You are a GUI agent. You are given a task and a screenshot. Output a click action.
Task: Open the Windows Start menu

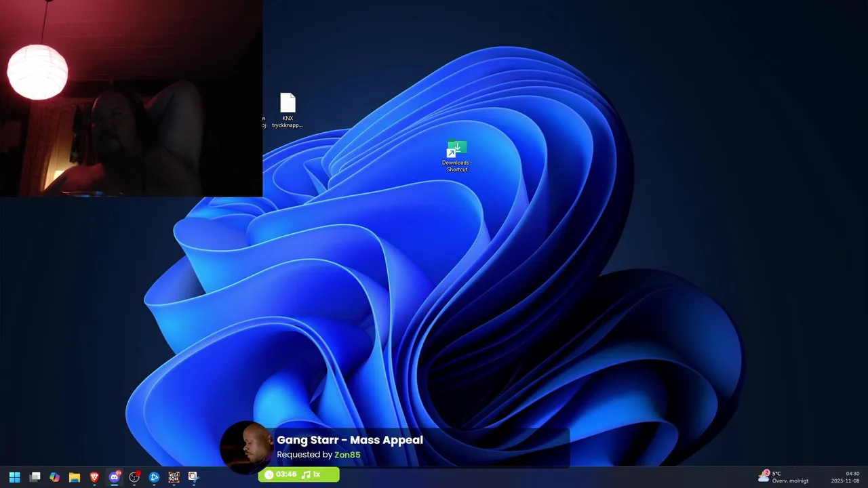tap(14, 477)
